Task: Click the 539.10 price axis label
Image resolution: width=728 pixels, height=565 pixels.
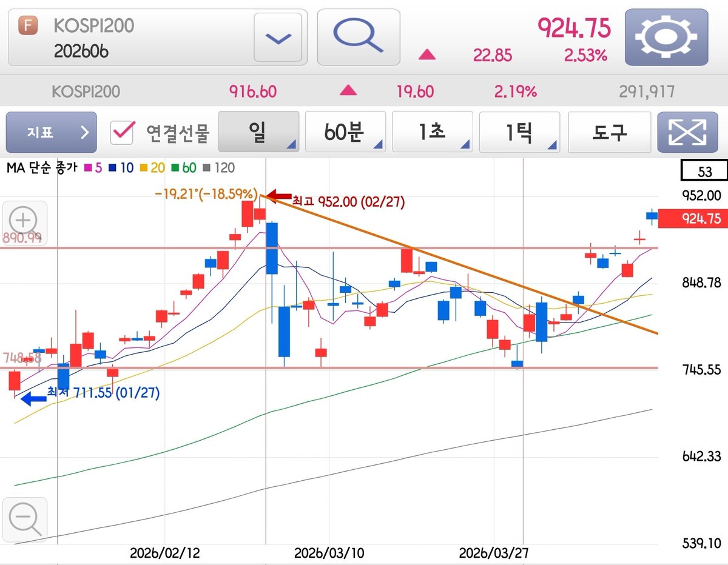Action: click(x=701, y=543)
